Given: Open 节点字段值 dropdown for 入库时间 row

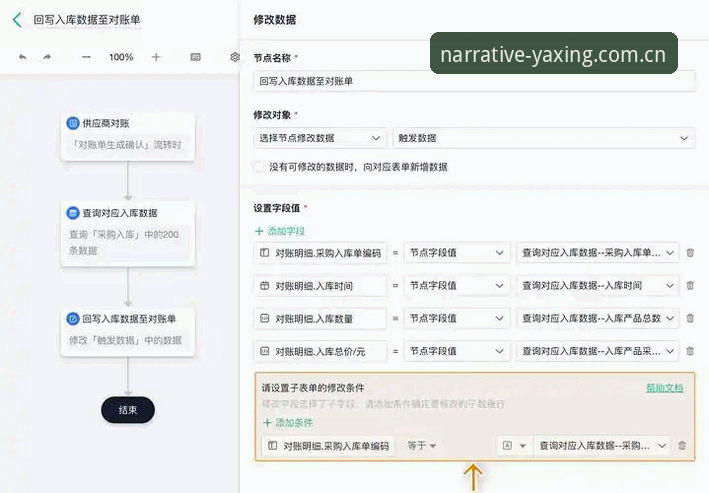Looking at the screenshot, I should pos(457,286).
